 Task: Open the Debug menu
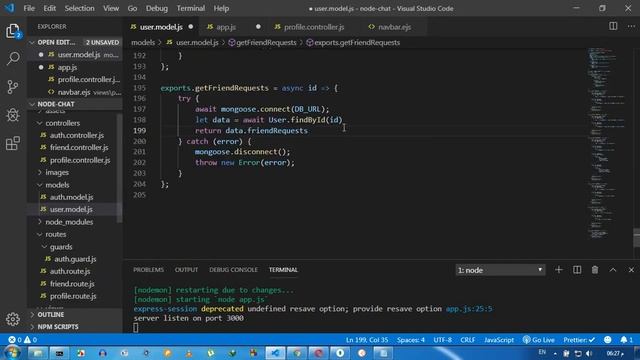(157, 8)
